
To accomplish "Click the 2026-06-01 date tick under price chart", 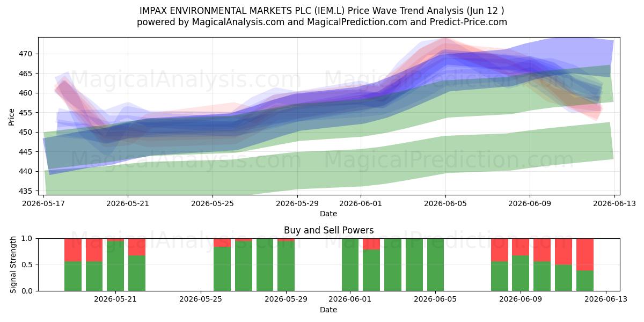I will (x=361, y=204).
